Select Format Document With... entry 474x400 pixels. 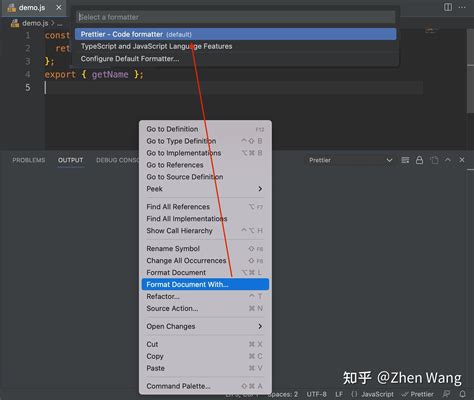pos(205,284)
